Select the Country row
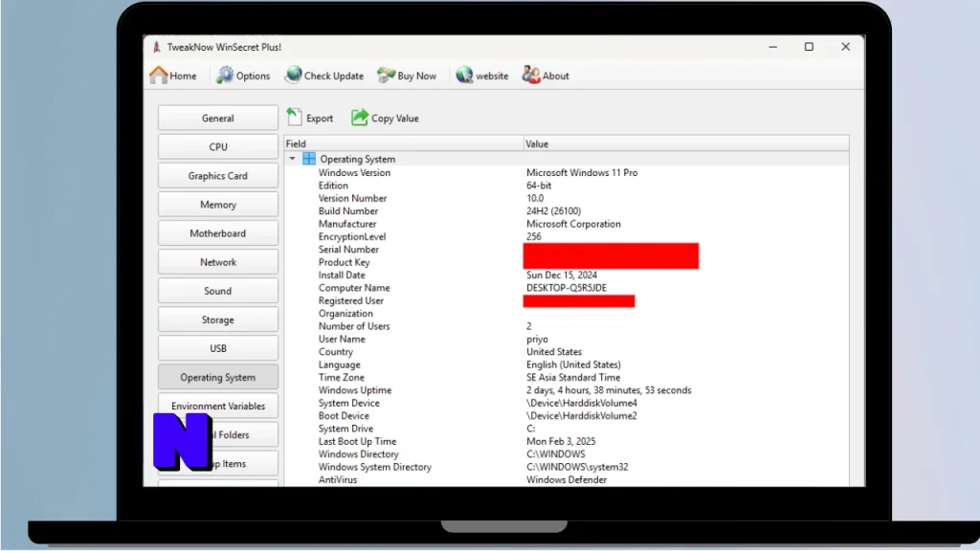980x551 pixels. coord(567,352)
